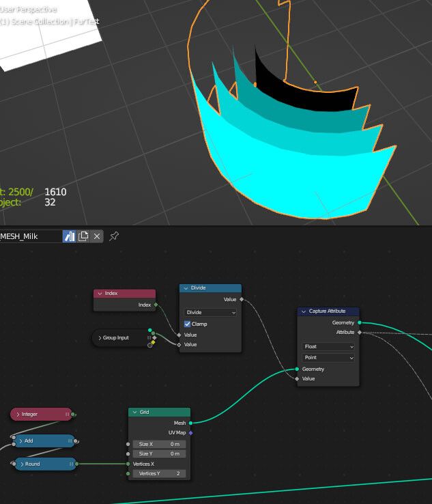
Task: Collapse the Capture Attribute node
Action: 304,311
